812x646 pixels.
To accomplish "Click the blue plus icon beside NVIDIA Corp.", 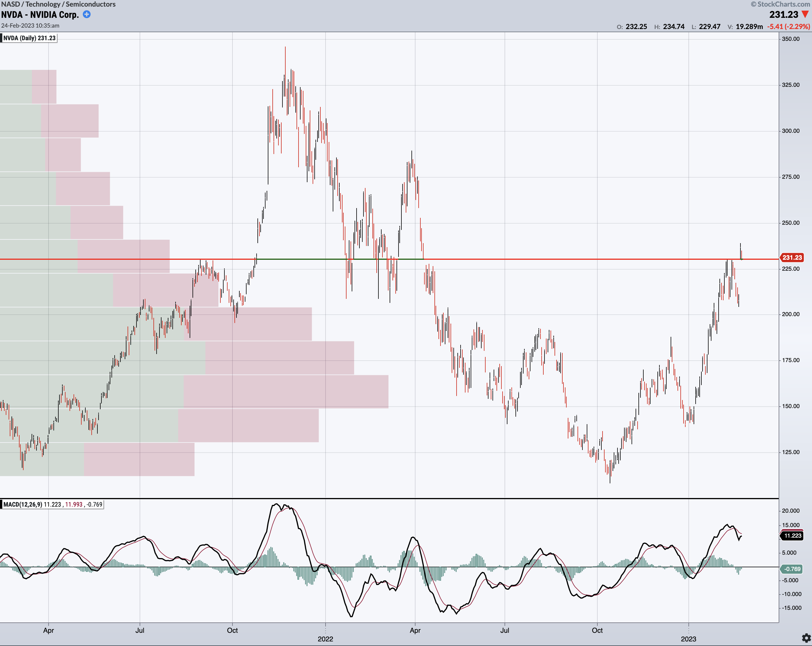I will click(x=86, y=14).
